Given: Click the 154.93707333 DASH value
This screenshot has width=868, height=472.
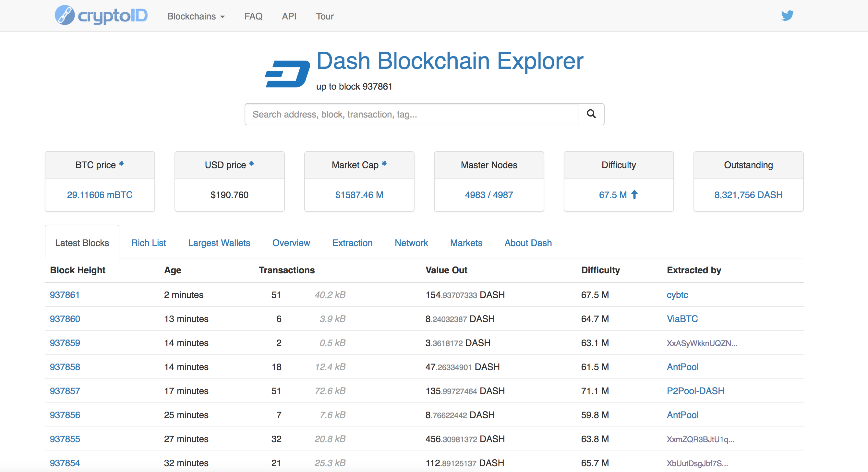Looking at the screenshot, I should tap(465, 295).
